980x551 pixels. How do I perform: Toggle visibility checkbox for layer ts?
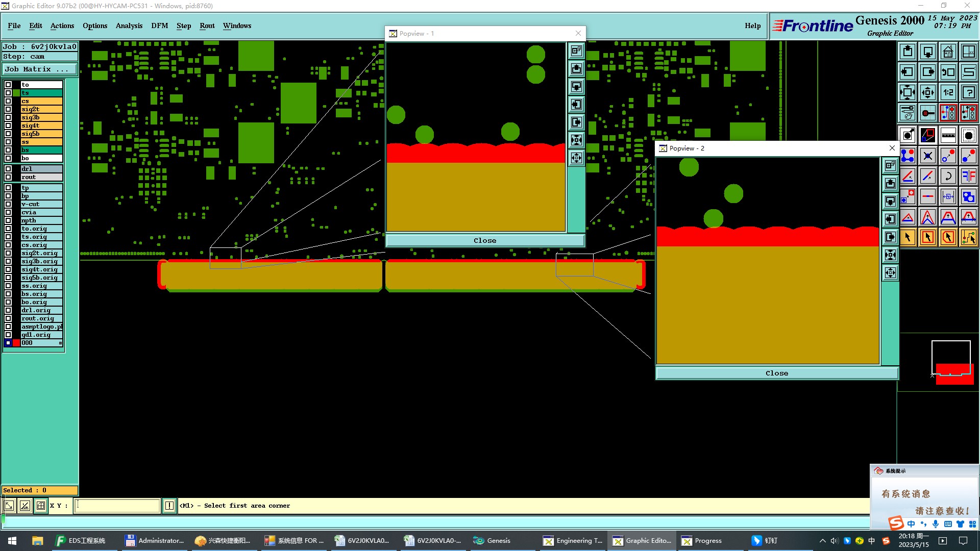click(8, 93)
